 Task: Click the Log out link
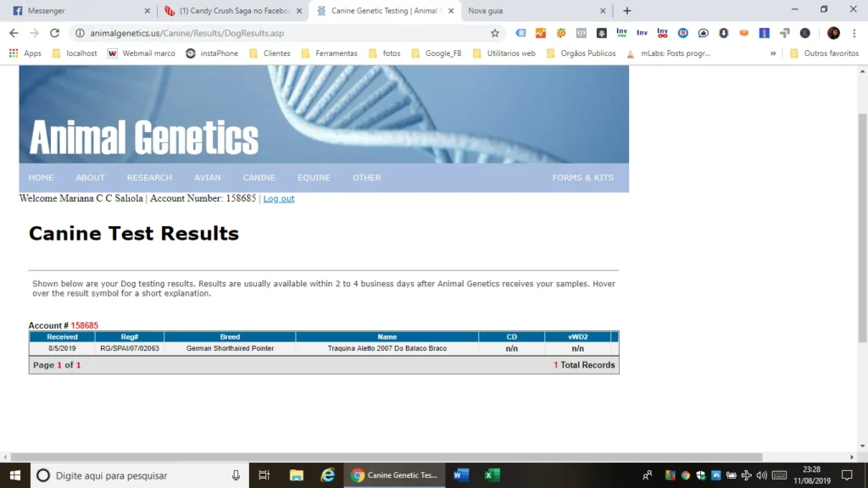279,198
